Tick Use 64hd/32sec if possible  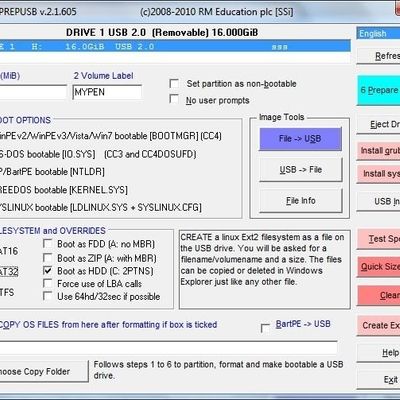(x=48, y=296)
